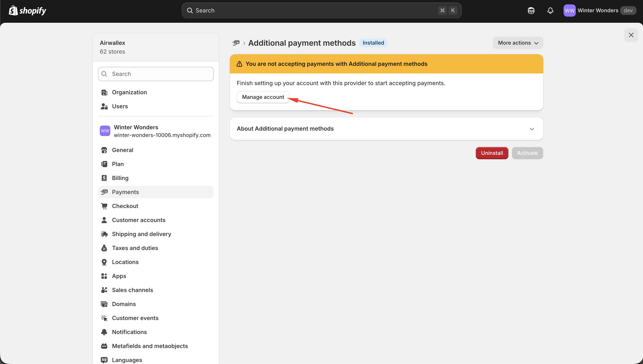Click the Plan icon
This screenshot has width=643, height=364.
[x=104, y=164]
